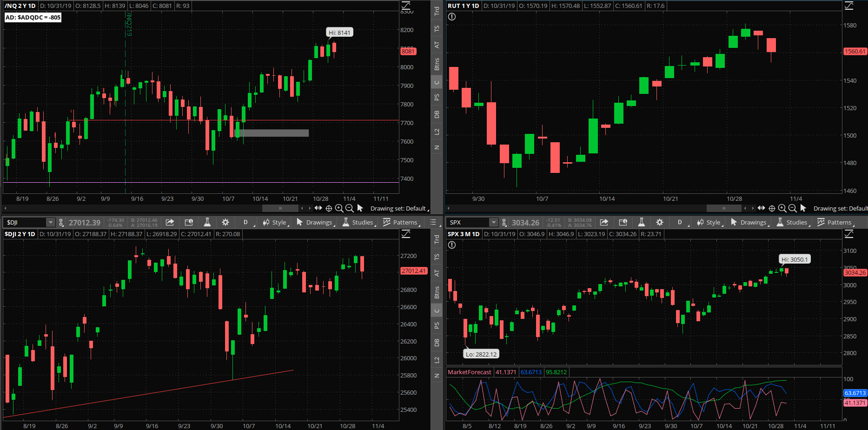
Task: Expand the SPX symbol dropdown arrow
Action: pos(494,222)
